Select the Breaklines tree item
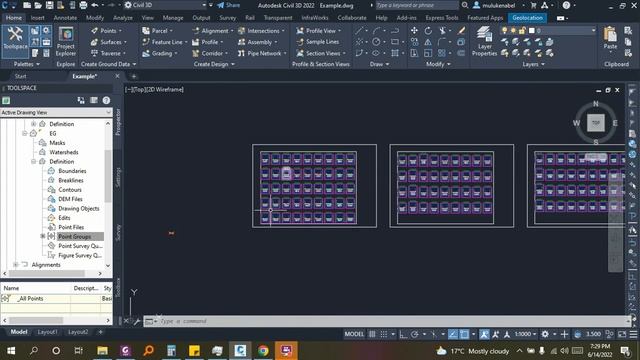 pyautogui.click(x=71, y=180)
